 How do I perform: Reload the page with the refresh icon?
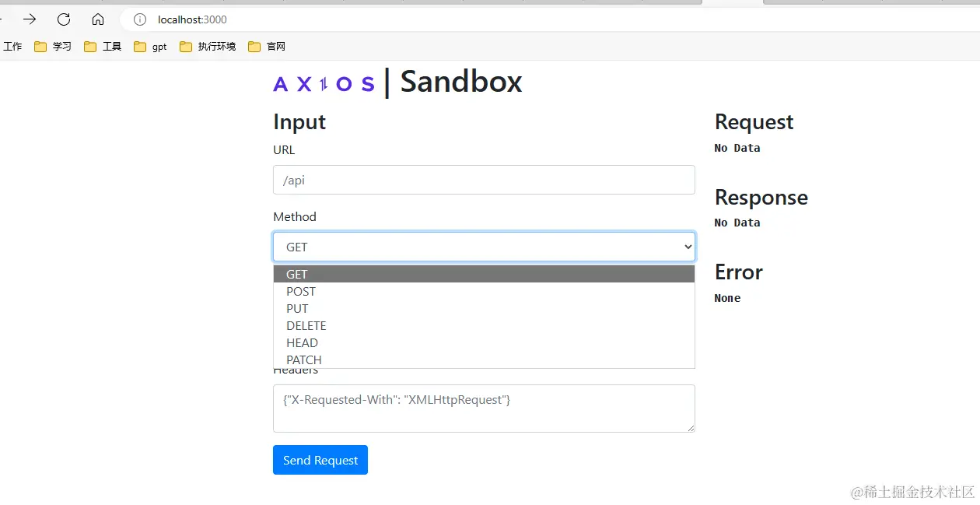(x=64, y=19)
